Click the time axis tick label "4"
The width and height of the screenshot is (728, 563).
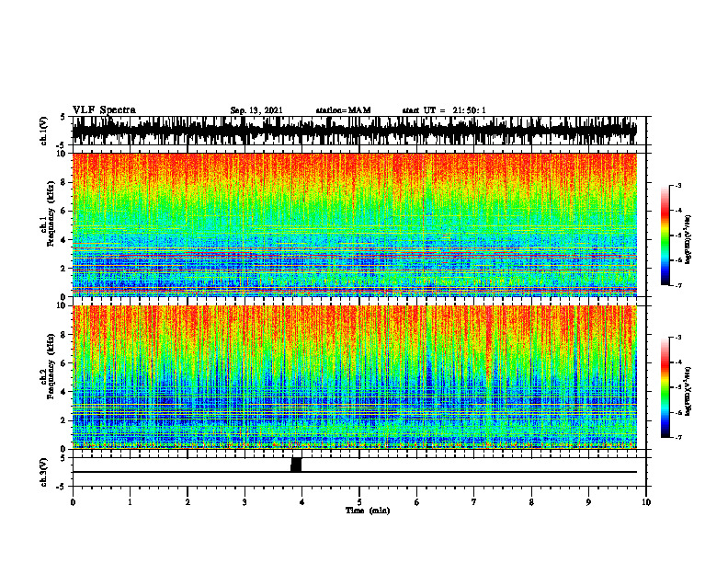(302, 502)
